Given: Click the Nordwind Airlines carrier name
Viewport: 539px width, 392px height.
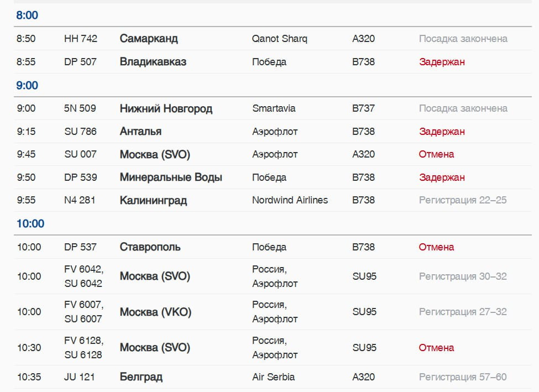Looking at the screenshot, I should tap(290, 200).
